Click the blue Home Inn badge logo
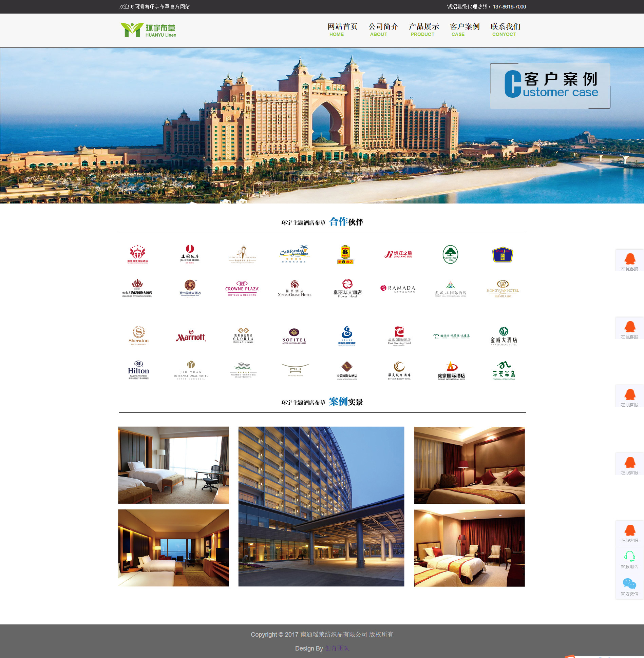 (503, 255)
